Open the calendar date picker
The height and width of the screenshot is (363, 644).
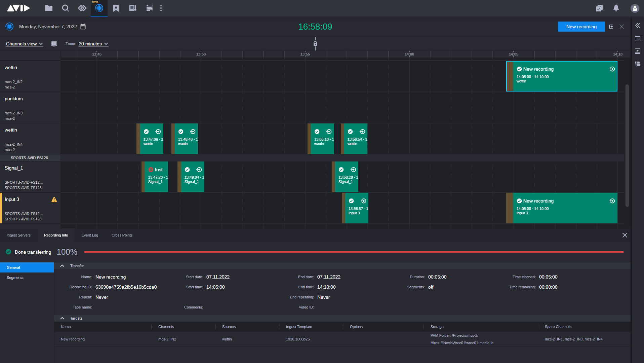point(83,27)
